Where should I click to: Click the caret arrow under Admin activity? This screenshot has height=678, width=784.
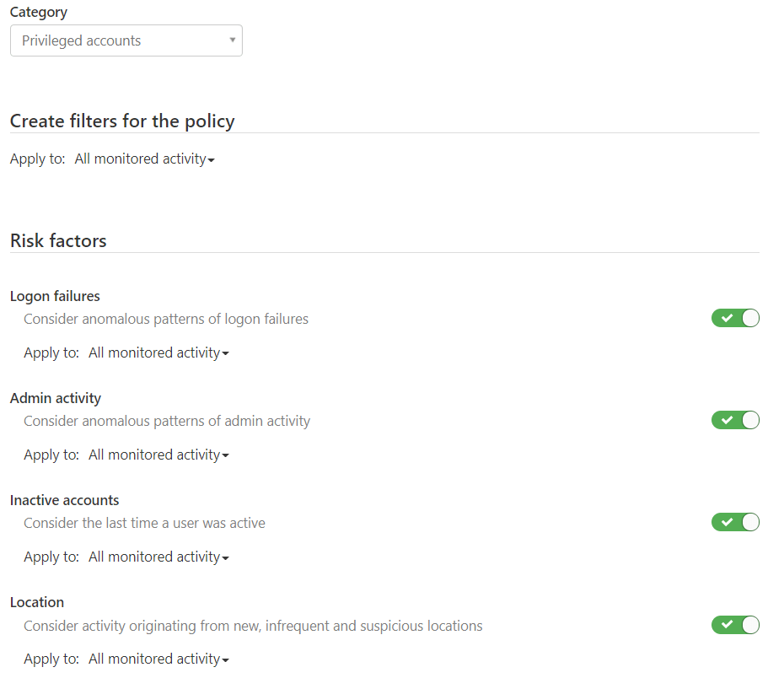(x=225, y=456)
